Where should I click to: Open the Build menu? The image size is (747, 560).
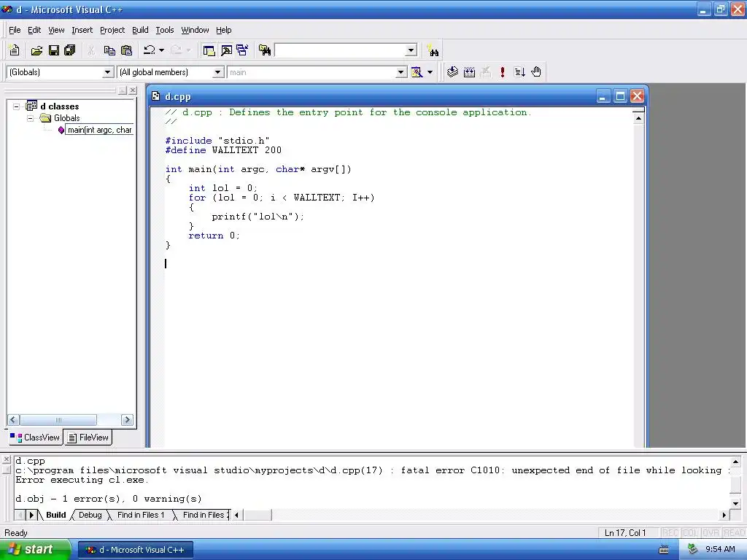[140, 30]
